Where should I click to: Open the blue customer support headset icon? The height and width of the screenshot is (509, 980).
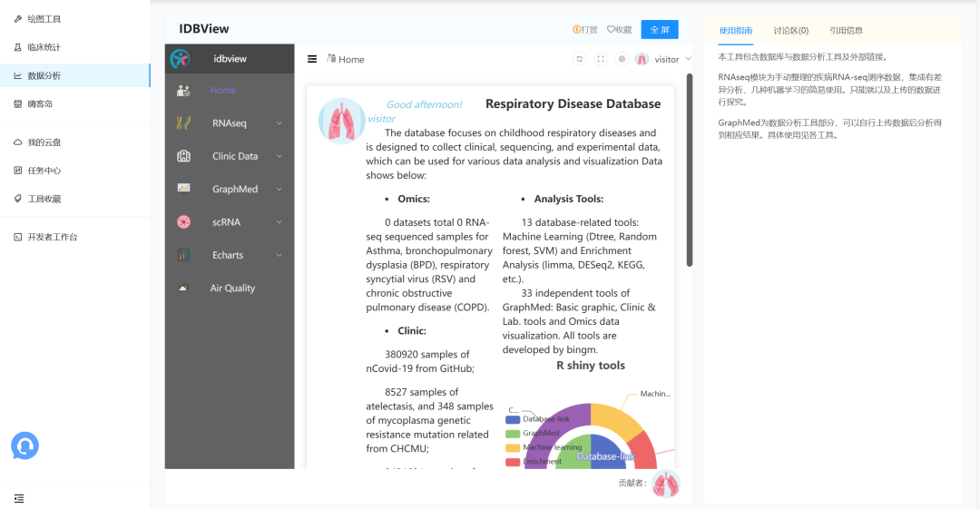pos(24,445)
